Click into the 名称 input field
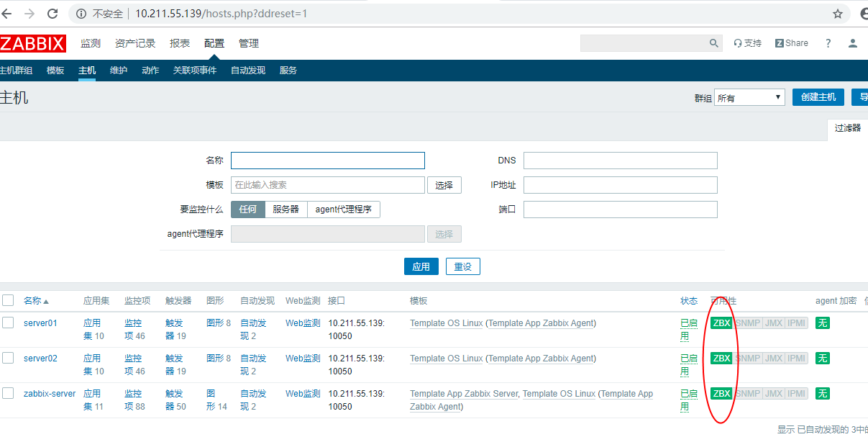This screenshot has height=437, width=868. (x=327, y=161)
